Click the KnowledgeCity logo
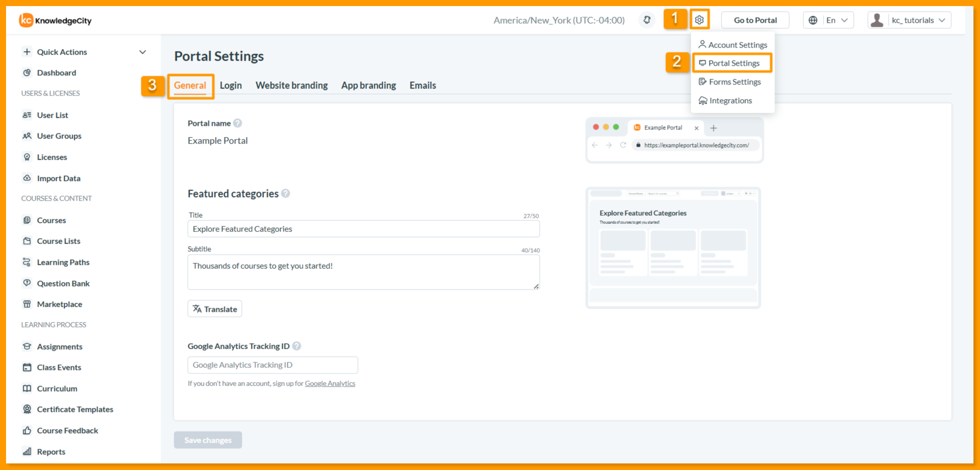 (56, 20)
